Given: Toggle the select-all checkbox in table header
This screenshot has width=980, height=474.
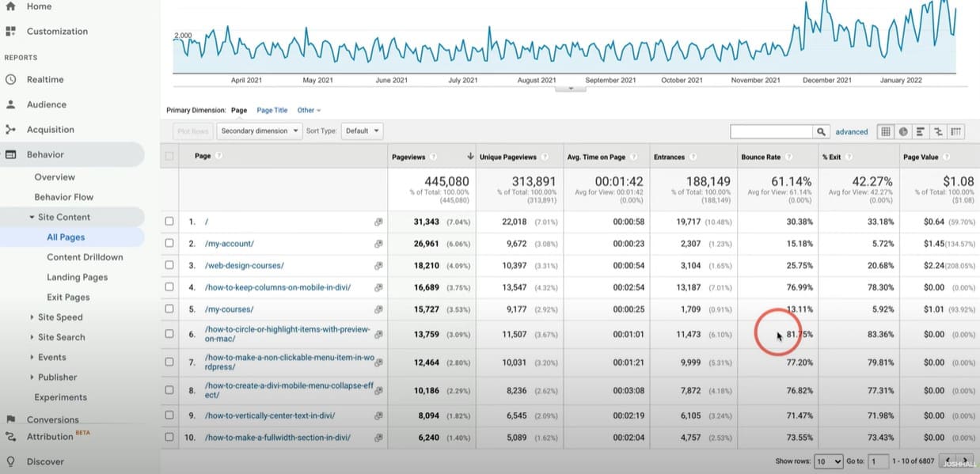Looking at the screenshot, I should 169,157.
